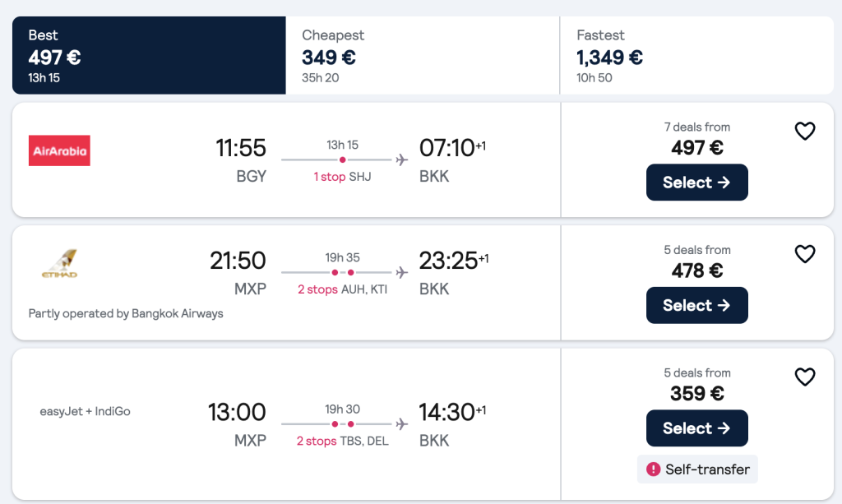Expand the '1 stop SHJ' stop details
The height and width of the screenshot is (504, 842).
(x=342, y=176)
